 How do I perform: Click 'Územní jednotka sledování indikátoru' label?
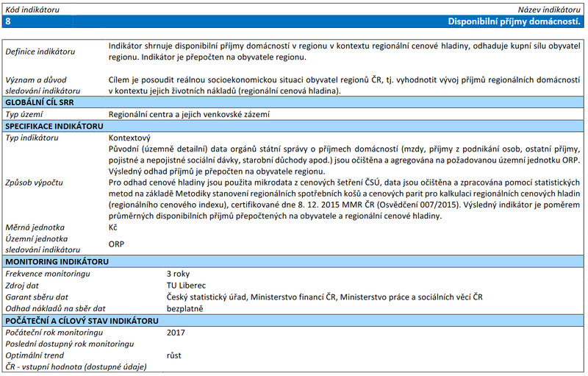pos(43,244)
